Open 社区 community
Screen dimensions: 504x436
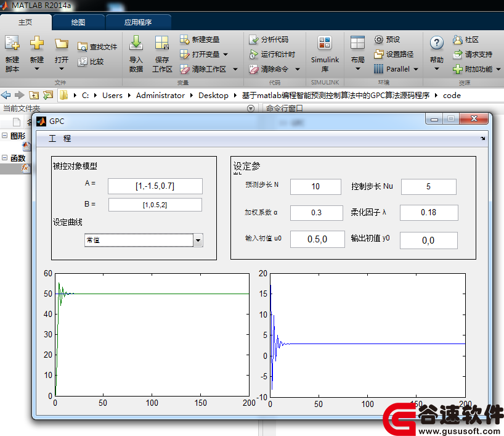(x=465, y=39)
